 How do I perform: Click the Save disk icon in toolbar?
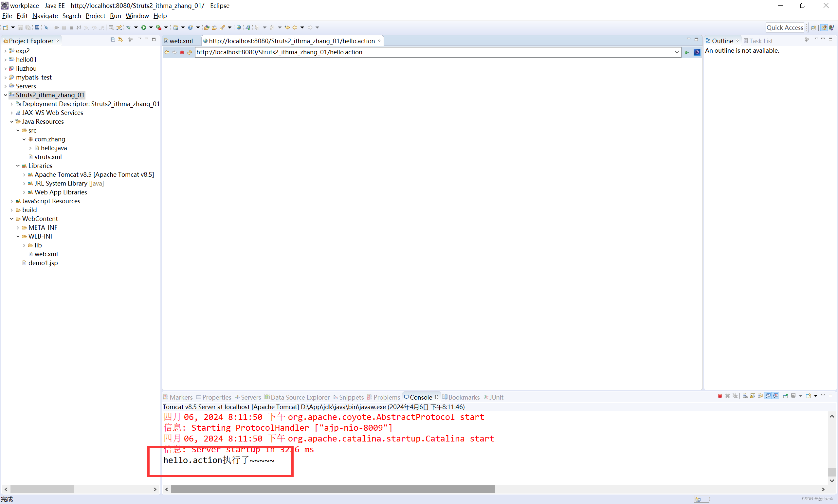[x=20, y=27]
